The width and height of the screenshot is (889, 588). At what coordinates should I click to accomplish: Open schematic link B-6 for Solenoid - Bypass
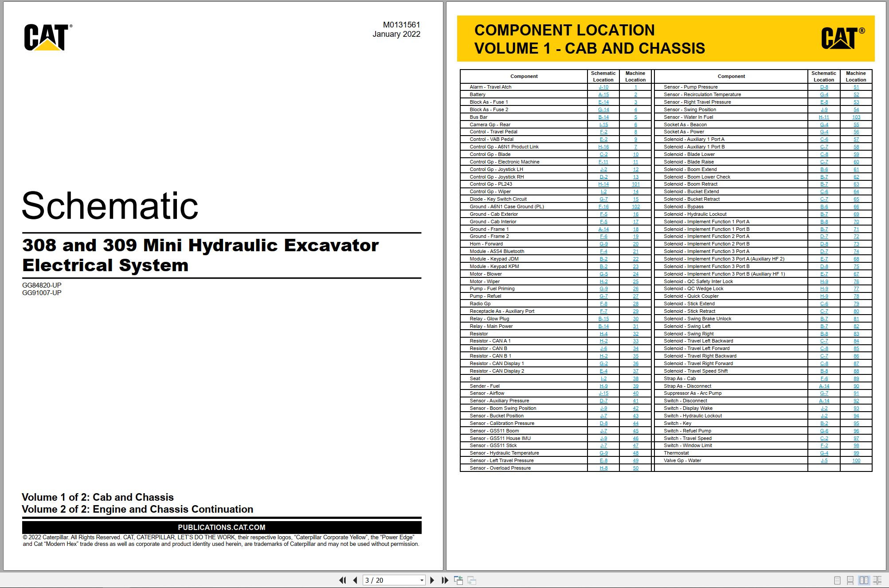(824, 206)
